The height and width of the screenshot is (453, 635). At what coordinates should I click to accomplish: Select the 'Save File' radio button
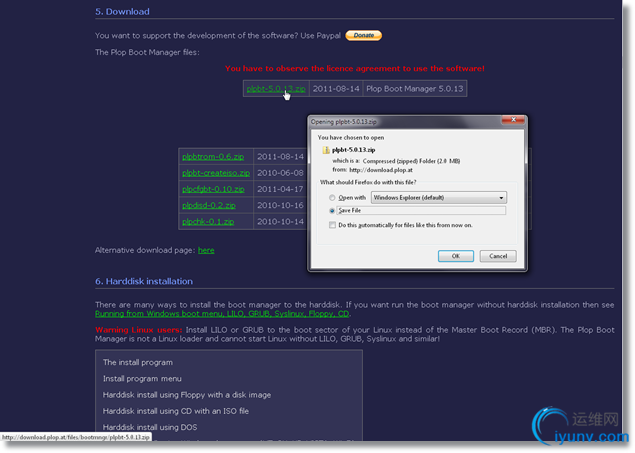pos(332,211)
